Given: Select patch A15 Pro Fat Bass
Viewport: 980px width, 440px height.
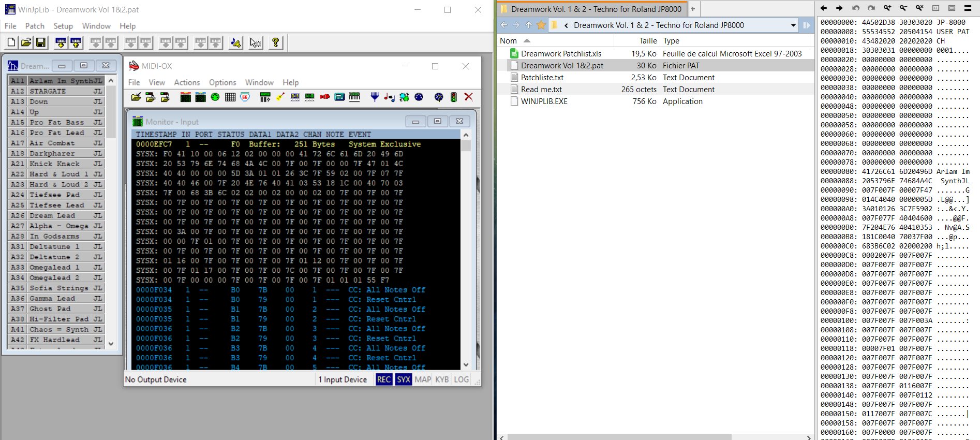Looking at the screenshot, I should point(56,122).
